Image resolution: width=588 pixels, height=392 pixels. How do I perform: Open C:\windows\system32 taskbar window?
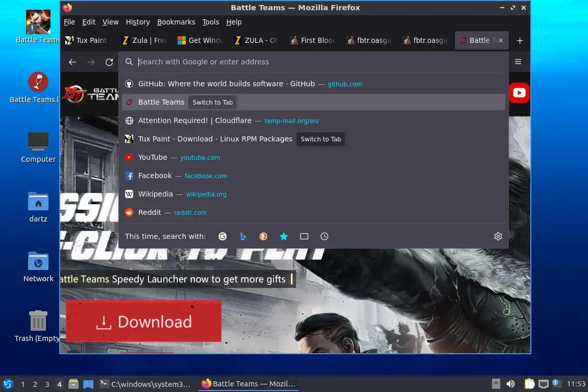(x=145, y=384)
